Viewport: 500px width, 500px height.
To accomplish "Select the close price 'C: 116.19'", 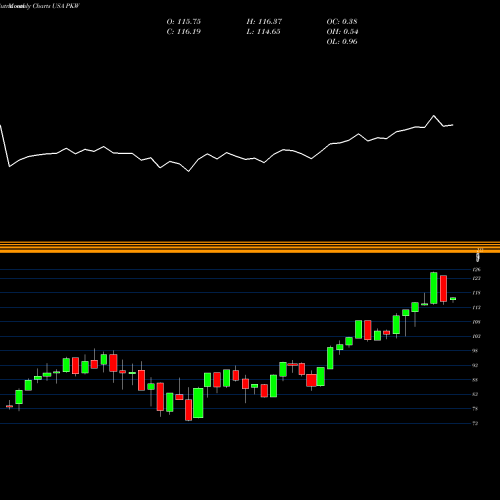I will pyautogui.click(x=183, y=32).
